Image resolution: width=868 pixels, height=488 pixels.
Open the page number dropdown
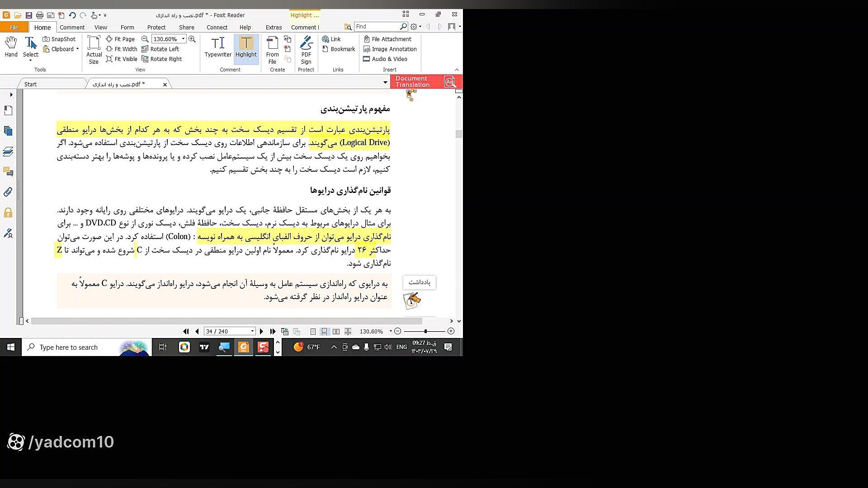[x=252, y=331]
